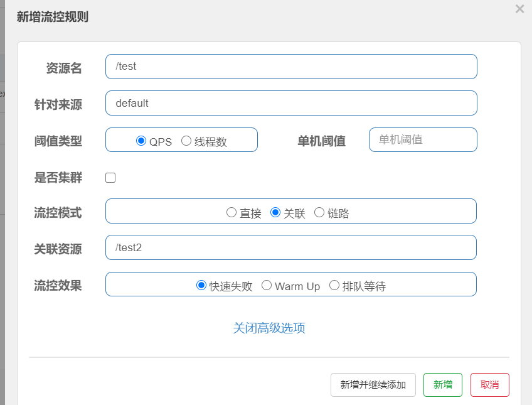This screenshot has width=532, height=405.
Task: Enable the 是否集群 checkbox
Action: (x=110, y=178)
